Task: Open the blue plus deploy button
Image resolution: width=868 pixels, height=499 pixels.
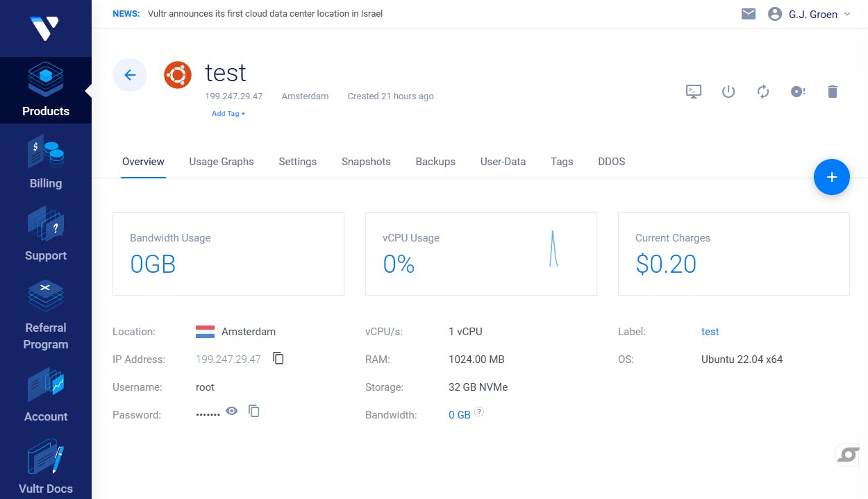Action: pos(831,177)
